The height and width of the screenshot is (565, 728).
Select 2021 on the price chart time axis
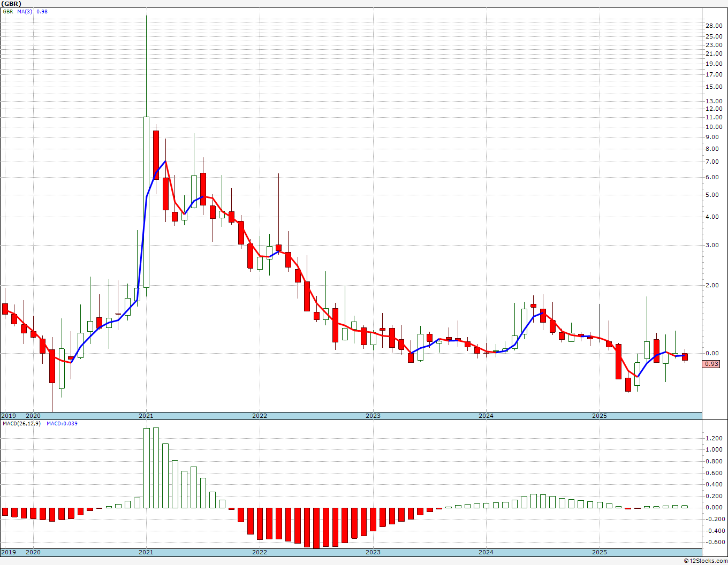click(146, 416)
